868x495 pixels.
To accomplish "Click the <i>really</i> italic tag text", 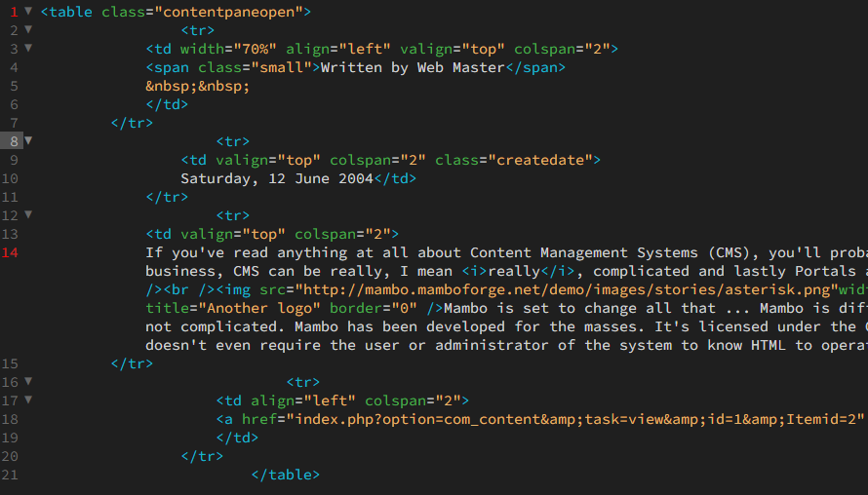I will click(518, 271).
